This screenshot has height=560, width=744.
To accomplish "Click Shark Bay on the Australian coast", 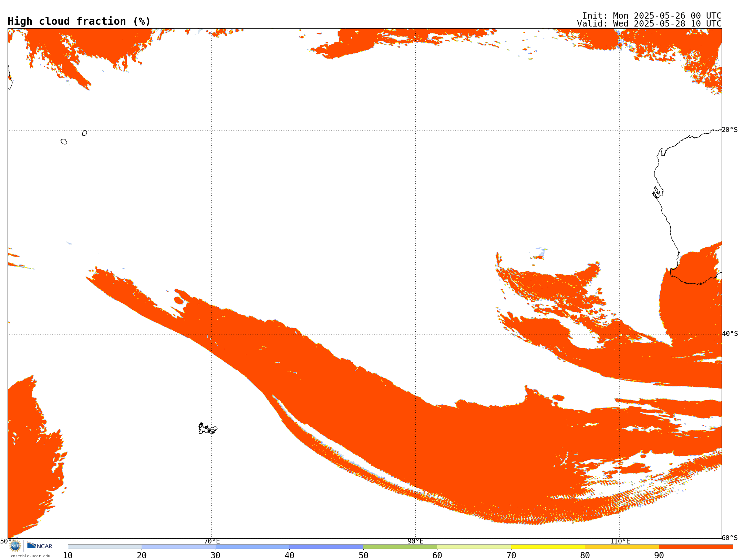I will tap(658, 192).
